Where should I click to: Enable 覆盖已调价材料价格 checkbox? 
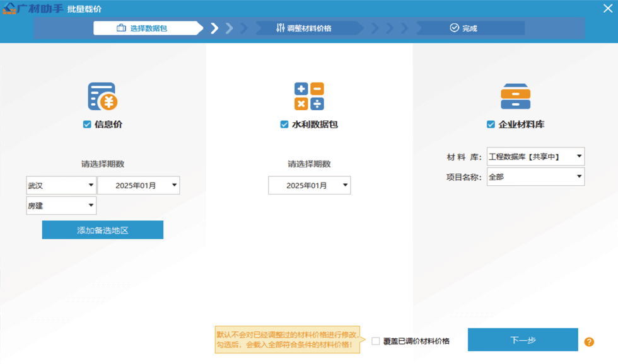376,341
